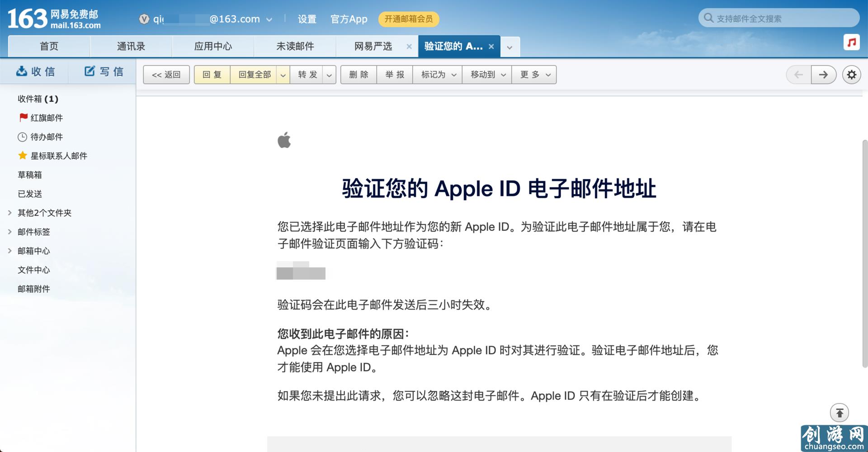Click 回复全部 reply all button

255,75
